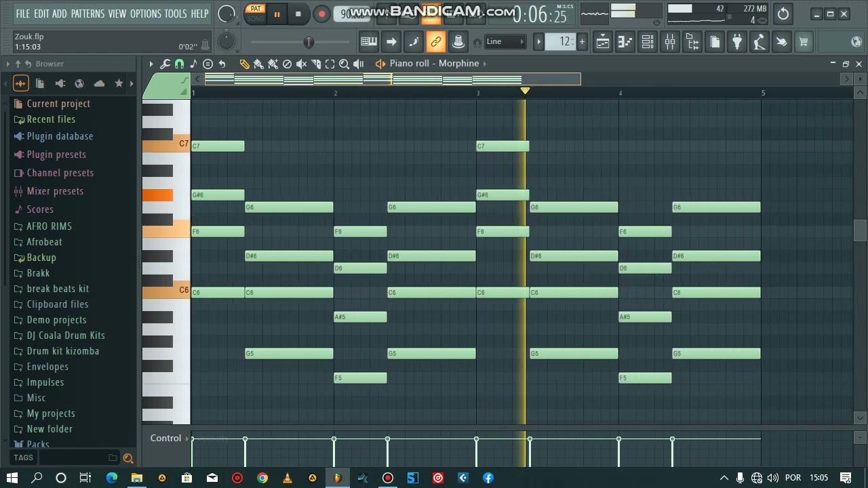
Task: Select the Delete tool in piano roll
Action: coord(287,64)
